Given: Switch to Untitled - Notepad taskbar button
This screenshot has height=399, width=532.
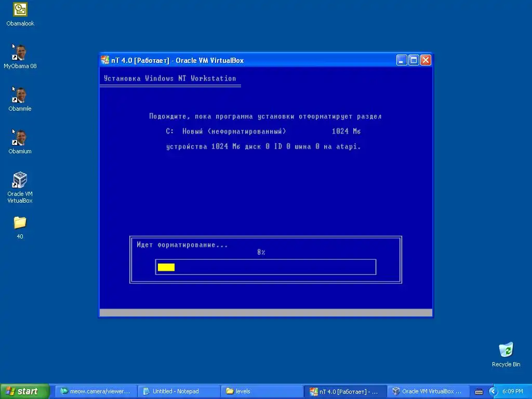Looking at the screenshot, I should tap(179, 391).
